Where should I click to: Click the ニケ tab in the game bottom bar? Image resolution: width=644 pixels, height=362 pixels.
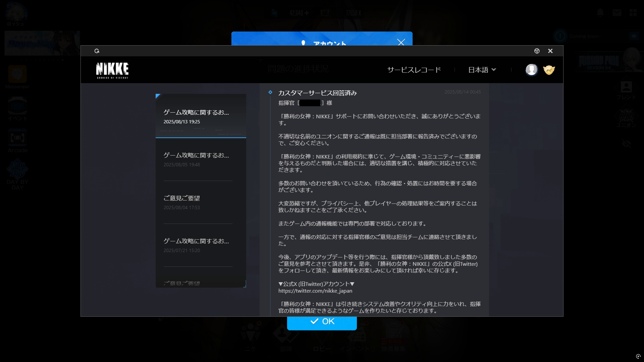250,338
